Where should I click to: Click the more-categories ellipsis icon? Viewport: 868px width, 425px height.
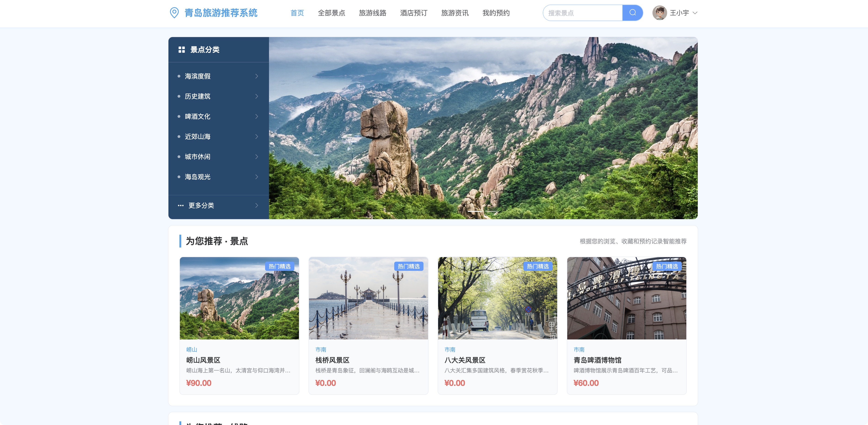[181, 205]
